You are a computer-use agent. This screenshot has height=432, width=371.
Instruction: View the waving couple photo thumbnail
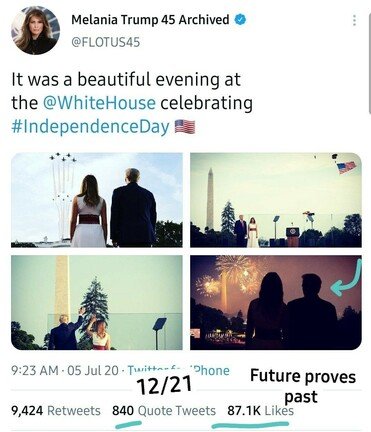[x=97, y=302]
